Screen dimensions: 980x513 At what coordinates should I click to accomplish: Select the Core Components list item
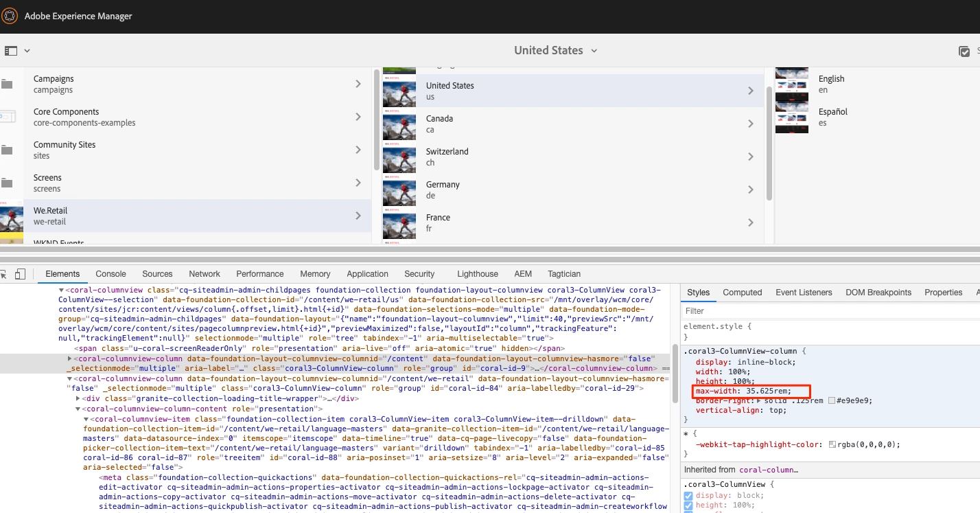(185, 117)
